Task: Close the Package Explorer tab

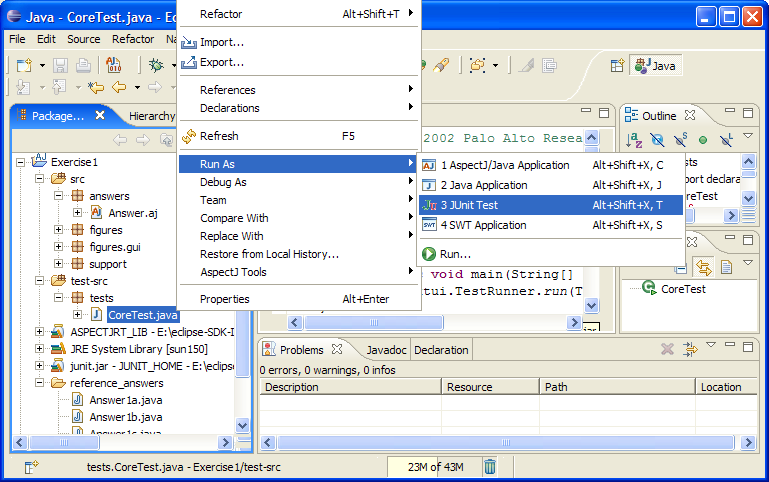Action: 100,115
